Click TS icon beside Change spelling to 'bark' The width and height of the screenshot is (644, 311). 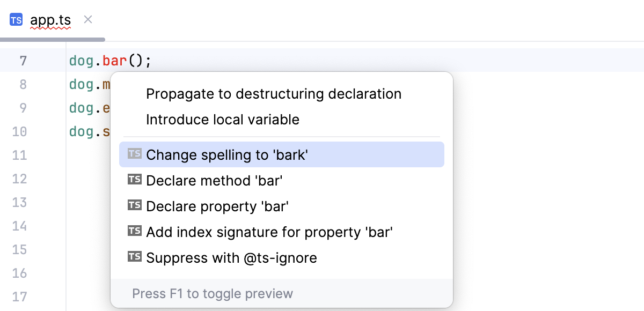coord(135,154)
